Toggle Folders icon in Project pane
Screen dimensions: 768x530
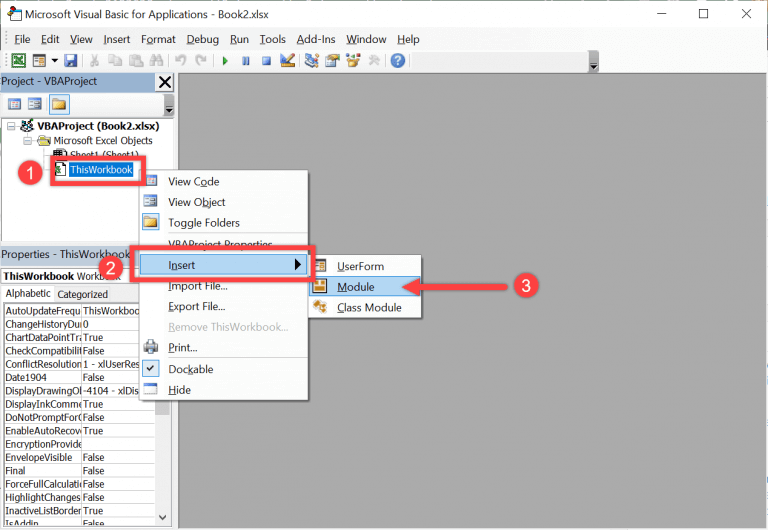pyautogui.click(x=59, y=104)
